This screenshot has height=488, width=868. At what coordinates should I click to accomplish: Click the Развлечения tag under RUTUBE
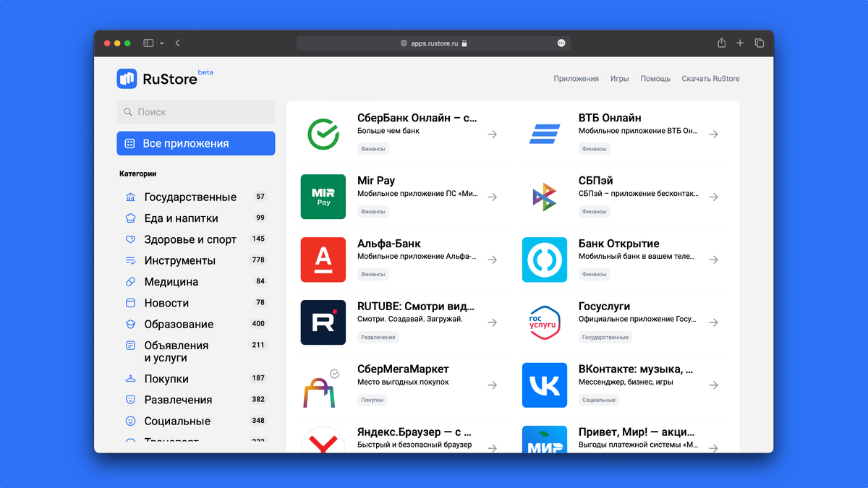coord(378,338)
